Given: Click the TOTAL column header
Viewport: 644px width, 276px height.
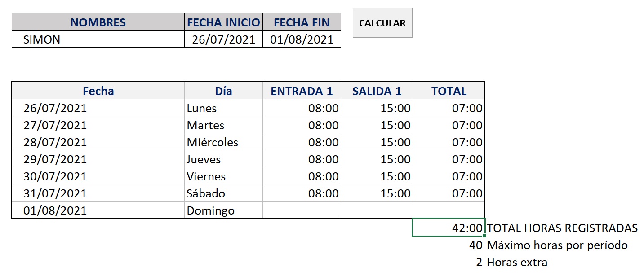Looking at the screenshot, I should [449, 91].
